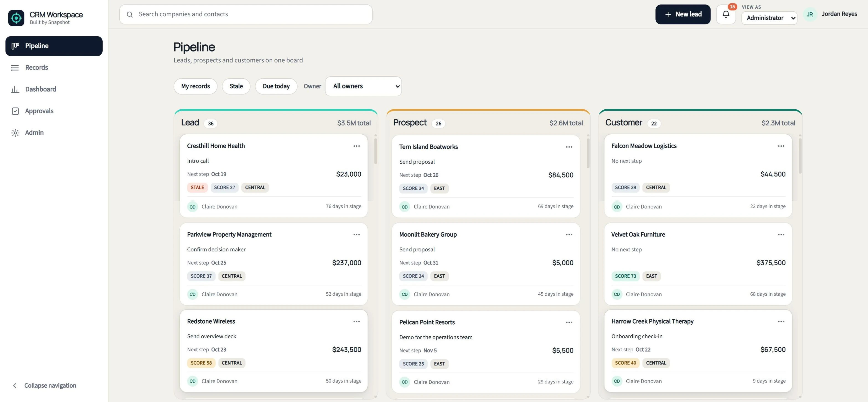
Task: Open the All owners dropdown
Action: tap(363, 86)
